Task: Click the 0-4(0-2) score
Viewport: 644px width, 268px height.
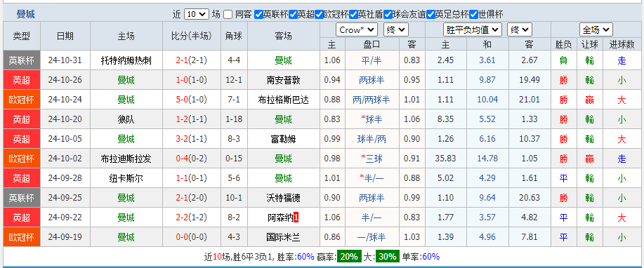Action: pyautogui.click(x=192, y=159)
